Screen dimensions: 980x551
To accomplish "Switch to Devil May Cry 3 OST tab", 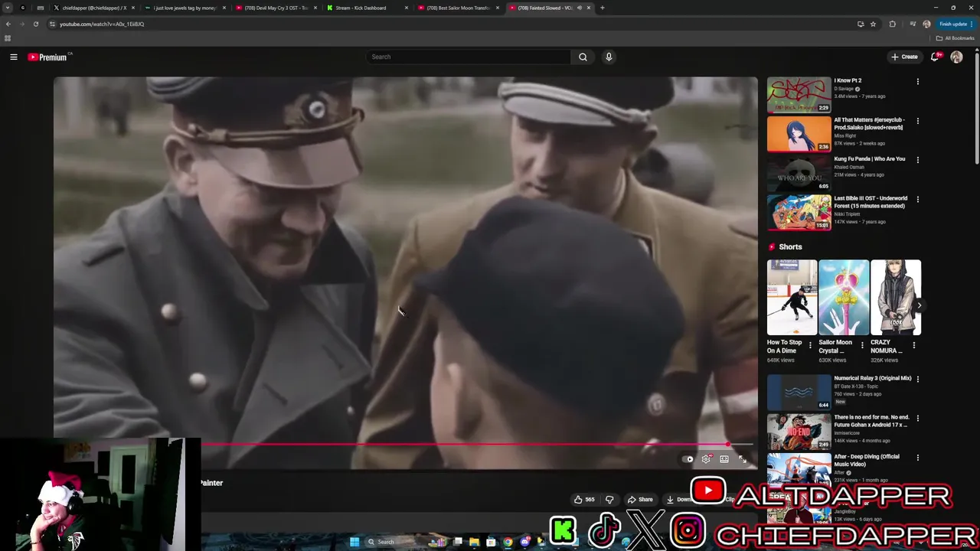I will [275, 8].
